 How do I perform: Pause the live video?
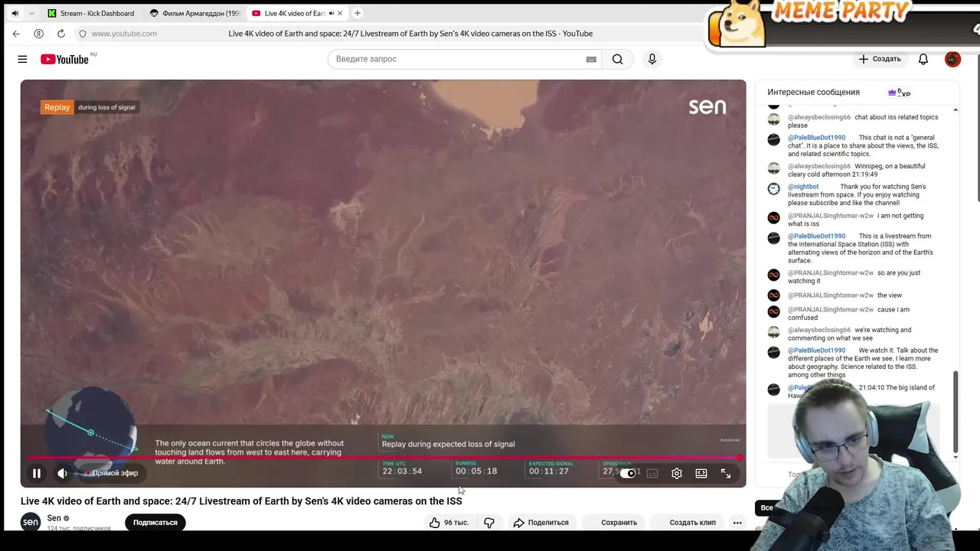tap(36, 473)
